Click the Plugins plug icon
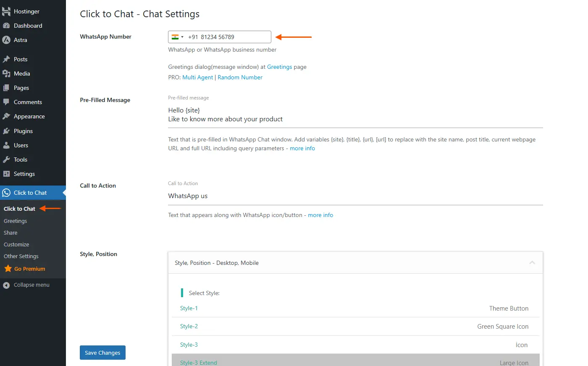Image resolution: width=588 pixels, height=366 pixels. click(6, 131)
